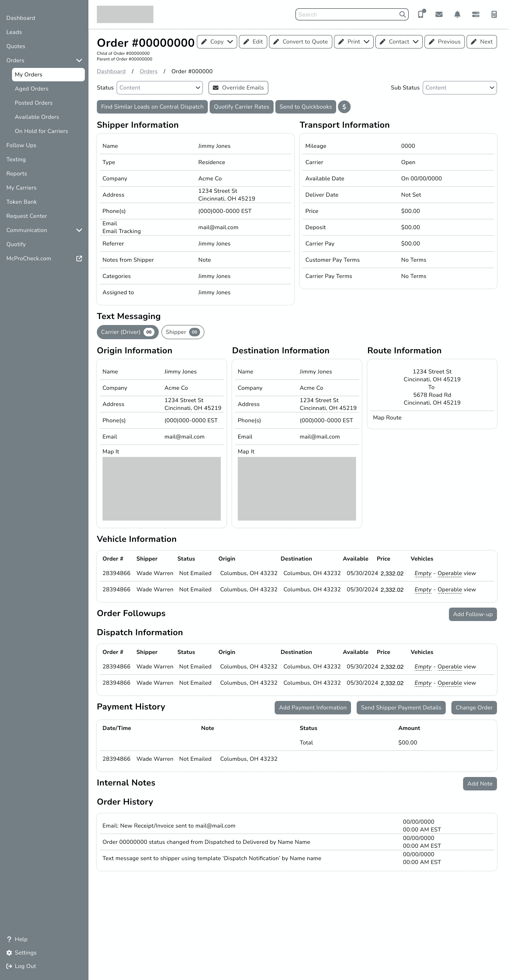
Task: Open Quotes in the sidebar
Action: click(x=16, y=46)
